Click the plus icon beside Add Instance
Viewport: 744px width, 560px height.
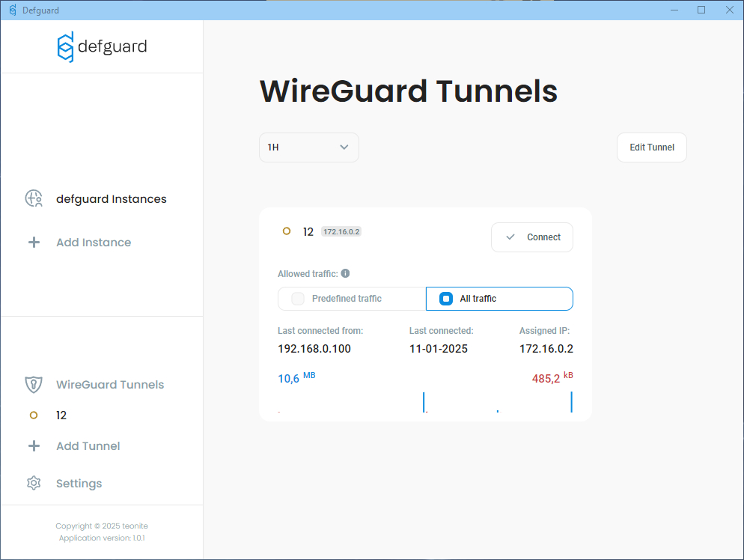[34, 243]
